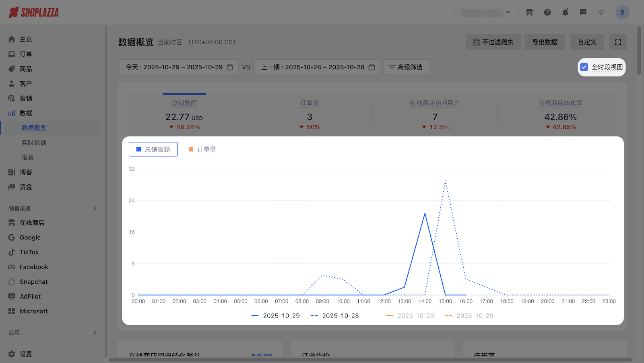Viewport: 644px width, 363px height.
Task: Click the 不过滤爬虫 button
Action: [x=493, y=42]
